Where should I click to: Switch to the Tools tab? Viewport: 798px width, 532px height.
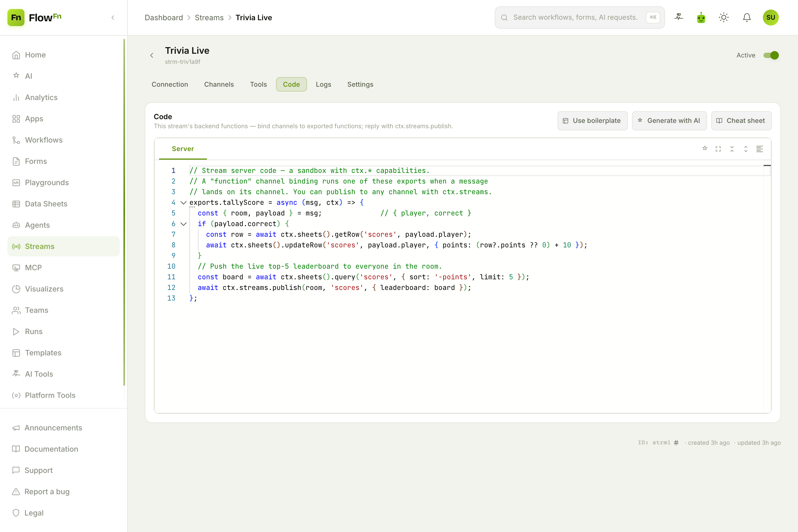(x=258, y=84)
